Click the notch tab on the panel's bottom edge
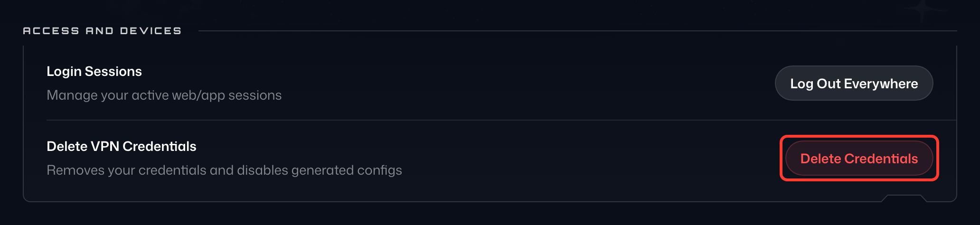The image size is (980, 225). pyautogui.click(x=904, y=197)
